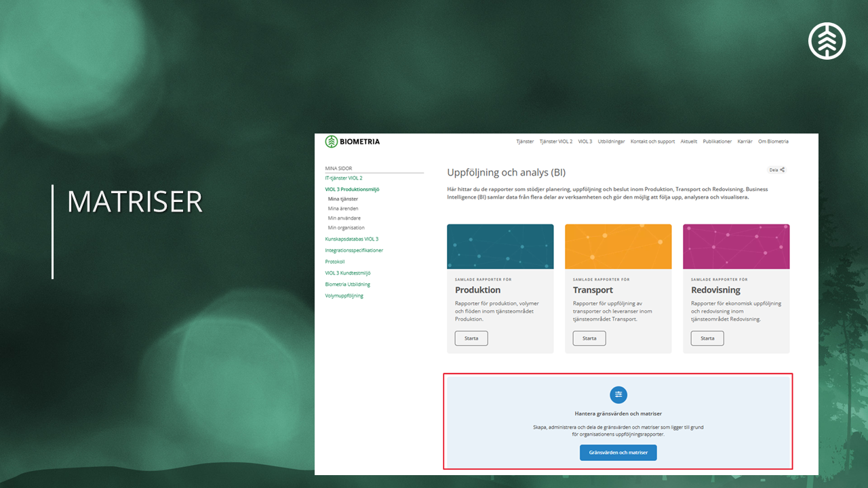The width and height of the screenshot is (868, 488).
Task: Click the blue sliders icon above Hantera gränsvärden
Action: tap(618, 394)
